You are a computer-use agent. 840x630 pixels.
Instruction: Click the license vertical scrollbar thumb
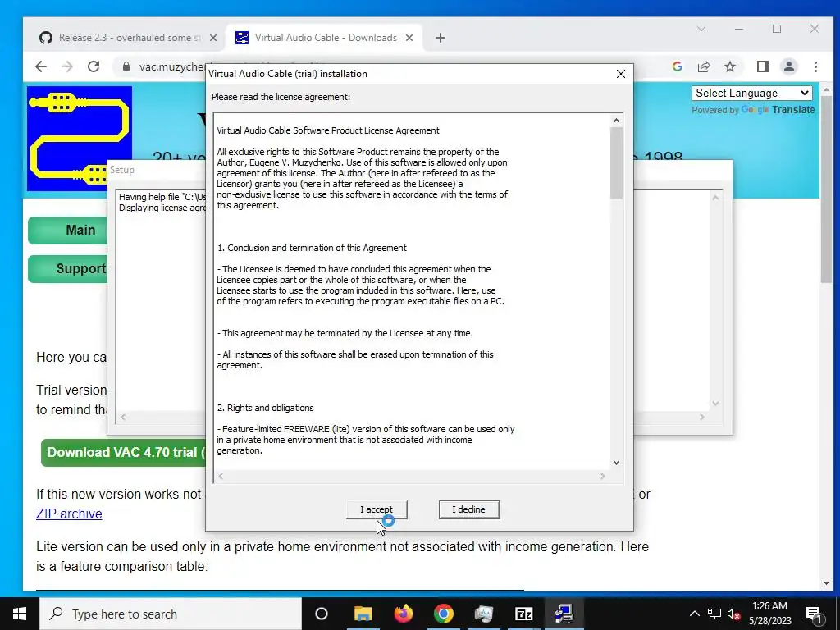point(616,163)
